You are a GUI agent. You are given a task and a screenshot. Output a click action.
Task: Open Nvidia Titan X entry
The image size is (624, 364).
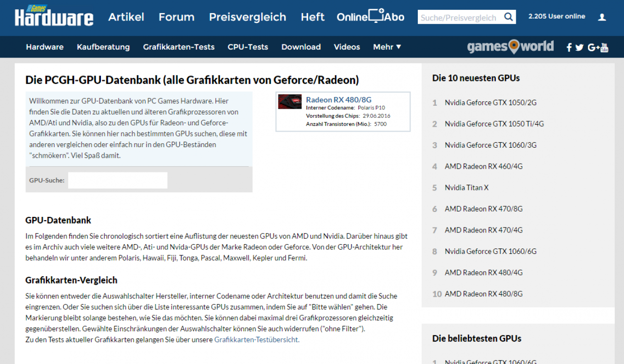(467, 188)
